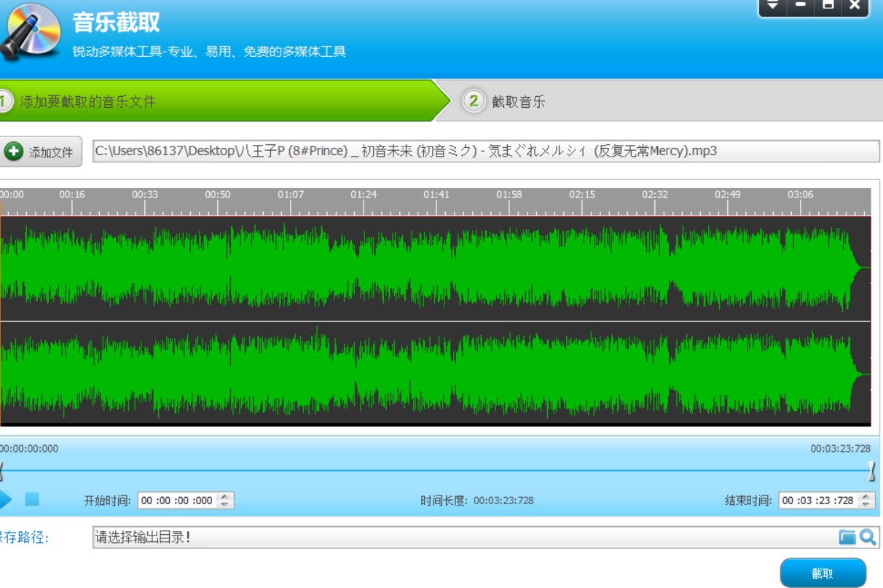Image resolution: width=883 pixels, height=588 pixels.
Task: Click the 01:24 mark on the ruler
Action: pos(364,195)
